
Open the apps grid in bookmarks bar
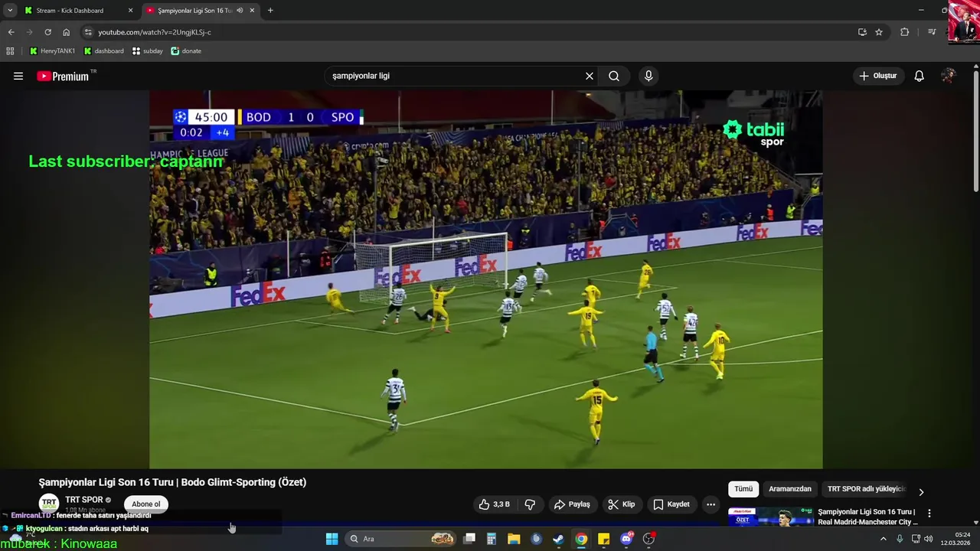click(10, 51)
